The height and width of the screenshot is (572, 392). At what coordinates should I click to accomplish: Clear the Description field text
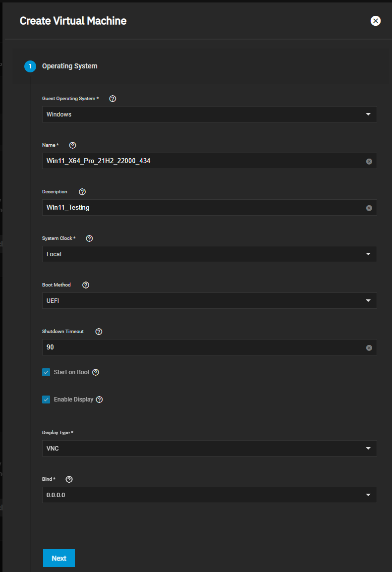[369, 208]
